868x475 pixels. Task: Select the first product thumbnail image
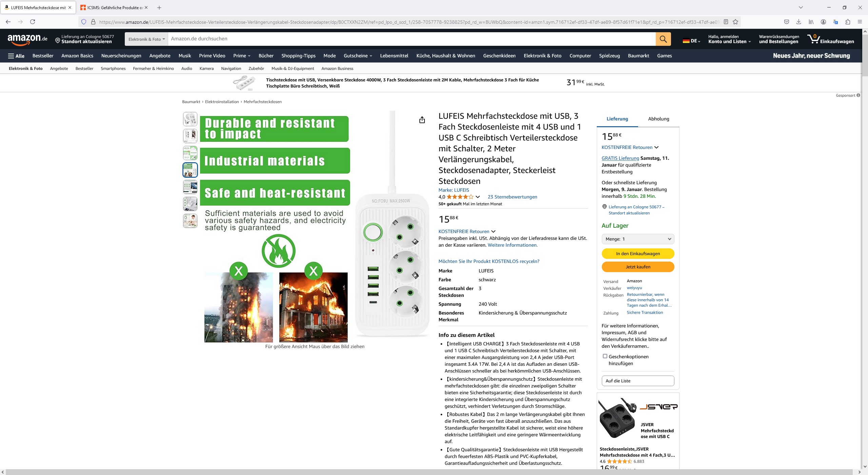pyautogui.click(x=190, y=119)
